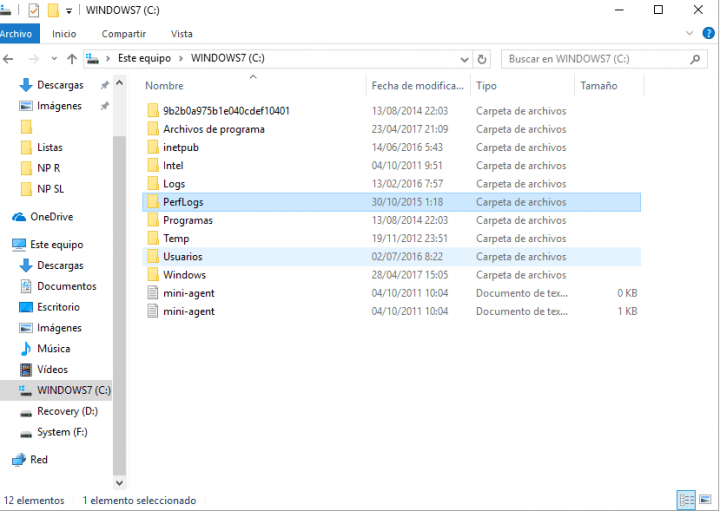Sort by Fecha de modificación column

[418, 85]
